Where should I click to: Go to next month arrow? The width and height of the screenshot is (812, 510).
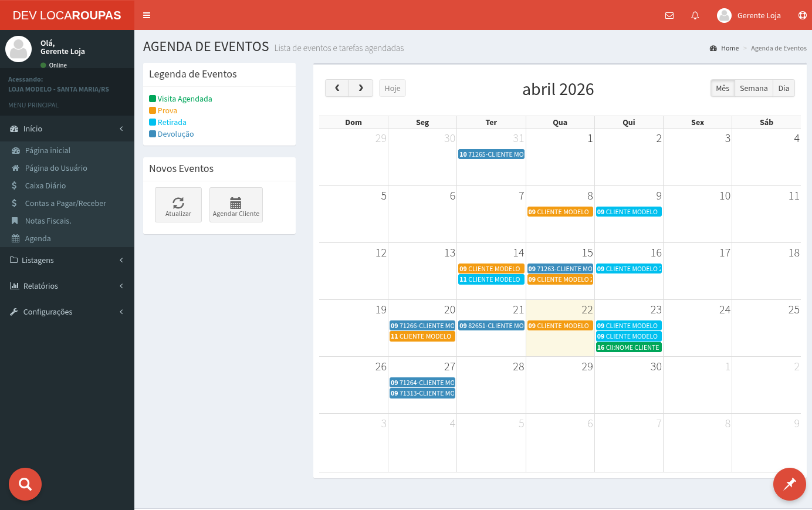coord(361,88)
